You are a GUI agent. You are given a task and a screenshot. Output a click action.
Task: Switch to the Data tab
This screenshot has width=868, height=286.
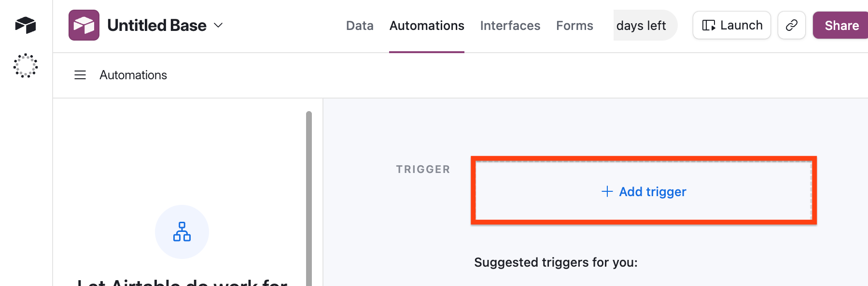(x=359, y=25)
